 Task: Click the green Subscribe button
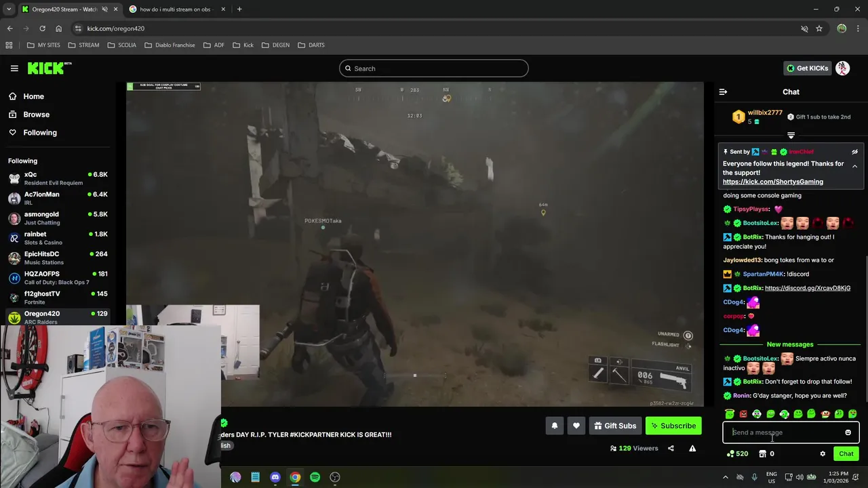[x=673, y=426]
